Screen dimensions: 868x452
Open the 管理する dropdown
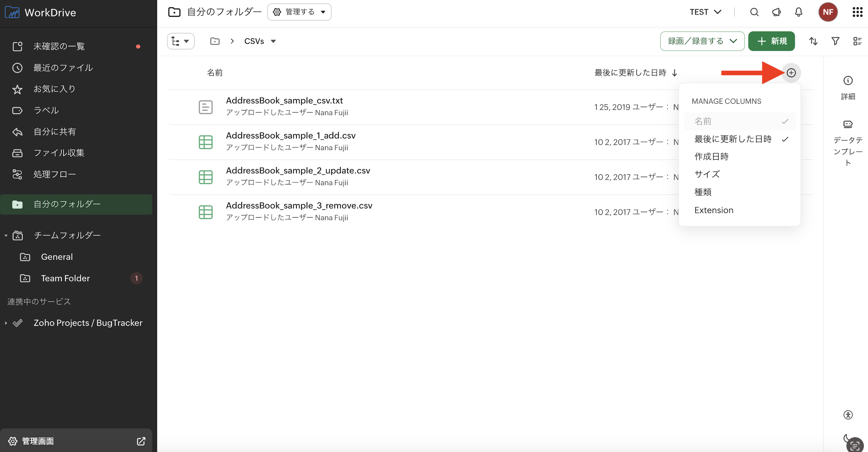coord(299,12)
